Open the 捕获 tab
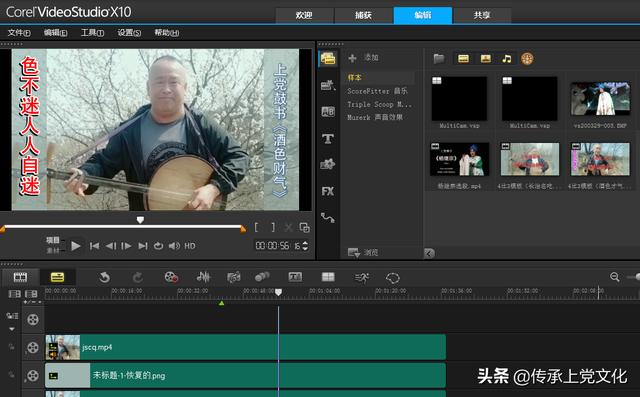The image size is (640, 397). click(363, 16)
